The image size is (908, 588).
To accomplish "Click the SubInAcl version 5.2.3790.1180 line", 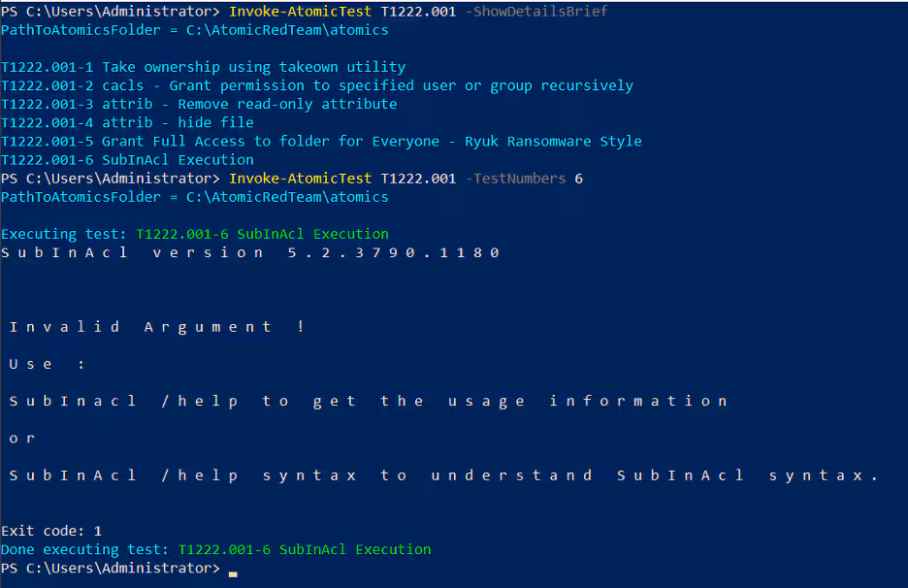I will [250, 252].
